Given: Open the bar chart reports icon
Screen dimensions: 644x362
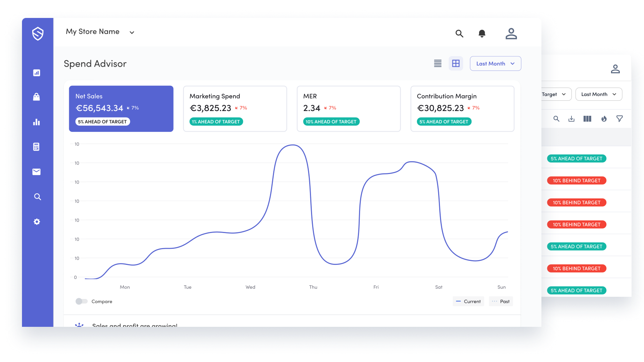Looking at the screenshot, I should pos(37,122).
